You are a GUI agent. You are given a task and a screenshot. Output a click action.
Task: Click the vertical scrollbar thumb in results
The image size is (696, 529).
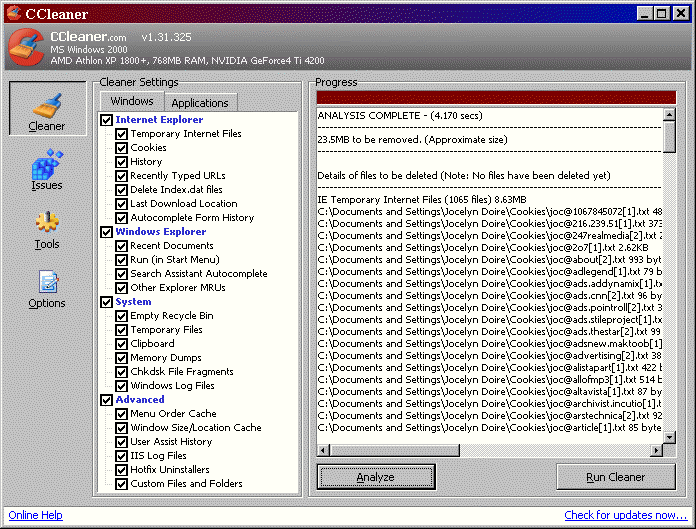(x=669, y=137)
